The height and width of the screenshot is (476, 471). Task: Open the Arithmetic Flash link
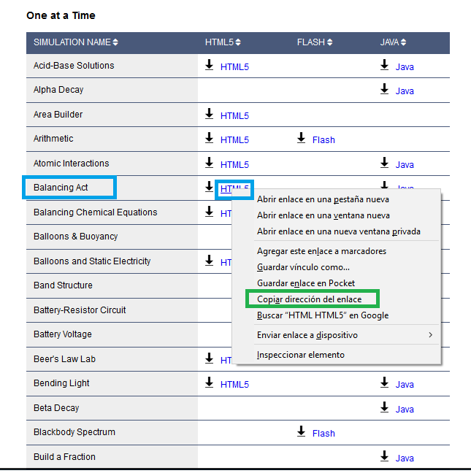click(x=323, y=139)
